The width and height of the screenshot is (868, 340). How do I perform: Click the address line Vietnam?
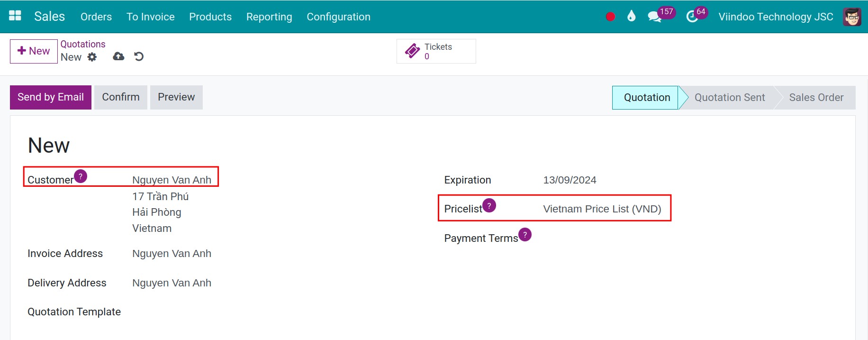[152, 229]
